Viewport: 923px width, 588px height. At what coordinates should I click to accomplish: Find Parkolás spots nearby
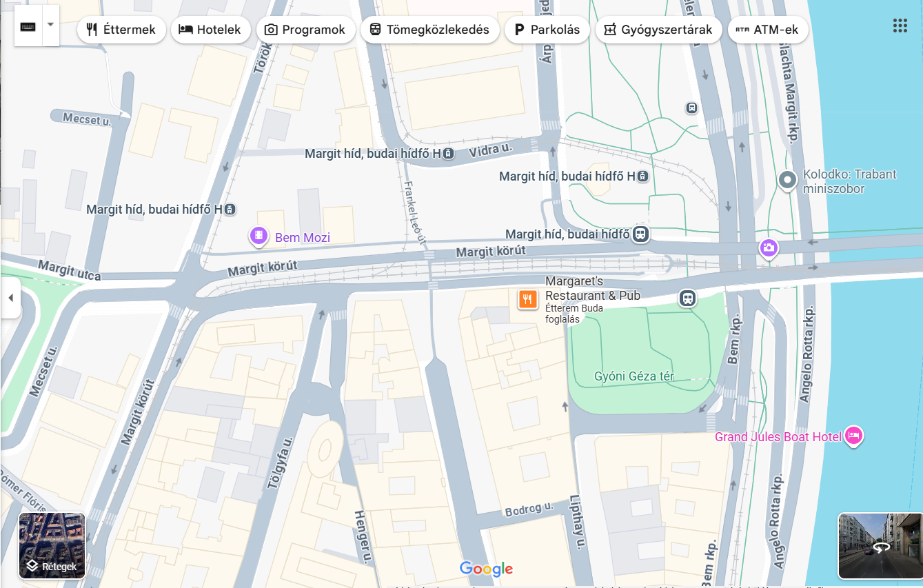coord(547,30)
